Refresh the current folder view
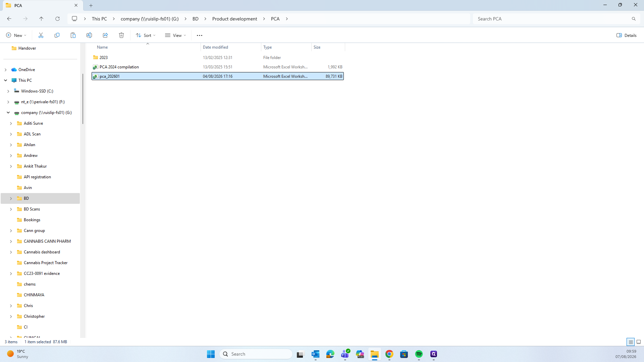Image resolution: width=644 pixels, height=362 pixels. point(57,19)
